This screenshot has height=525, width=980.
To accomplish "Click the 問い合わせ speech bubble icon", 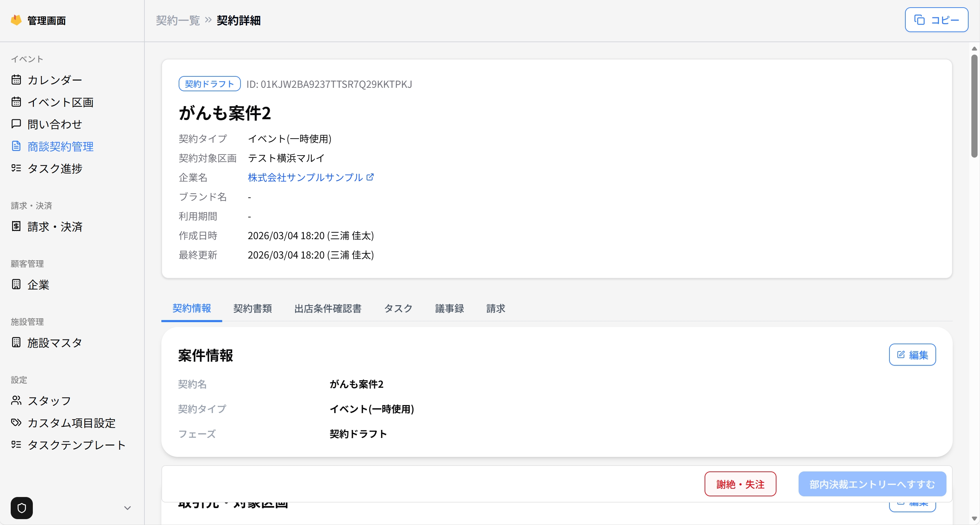I will tap(16, 124).
